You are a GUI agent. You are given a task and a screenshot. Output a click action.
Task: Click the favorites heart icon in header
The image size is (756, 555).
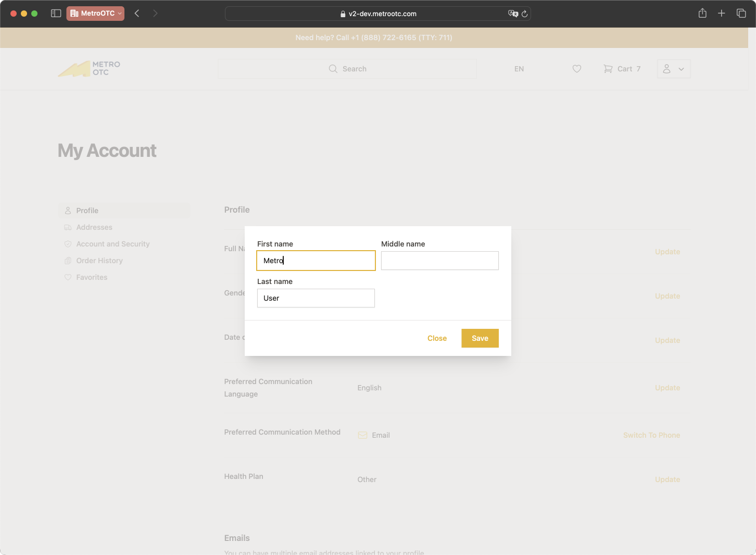coord(576,69)
